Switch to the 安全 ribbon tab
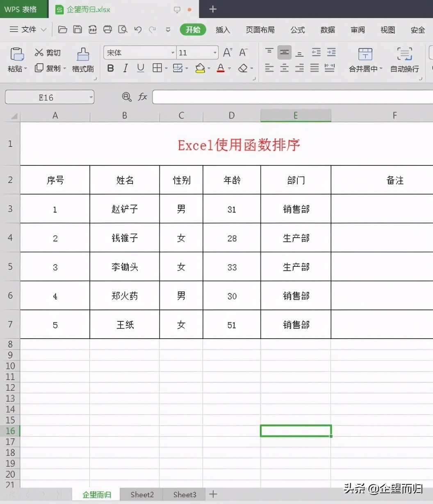433x504 pixels. [417, 30]
